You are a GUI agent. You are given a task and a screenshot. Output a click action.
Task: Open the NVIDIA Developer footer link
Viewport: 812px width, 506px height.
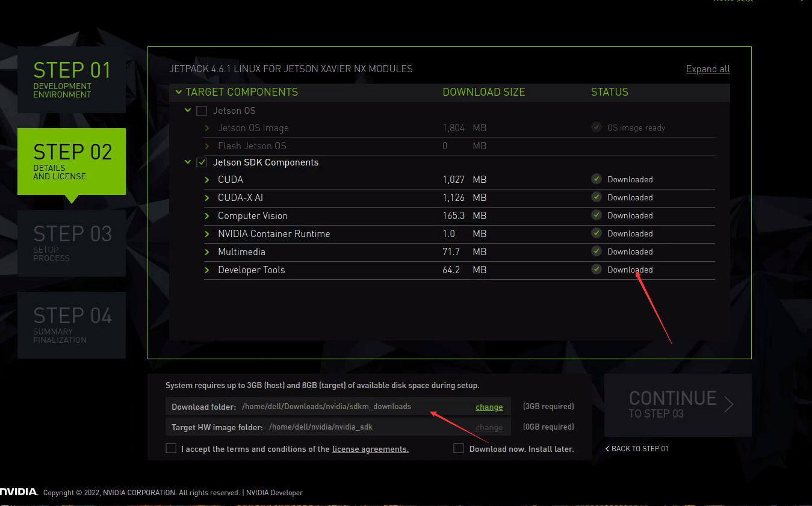click(x=274, y=493)
